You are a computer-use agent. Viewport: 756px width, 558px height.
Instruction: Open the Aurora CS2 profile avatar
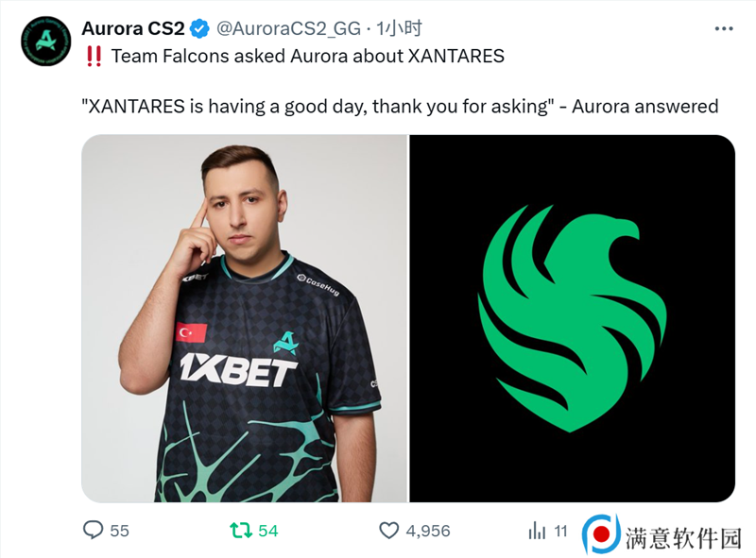[x=45, y=41]
